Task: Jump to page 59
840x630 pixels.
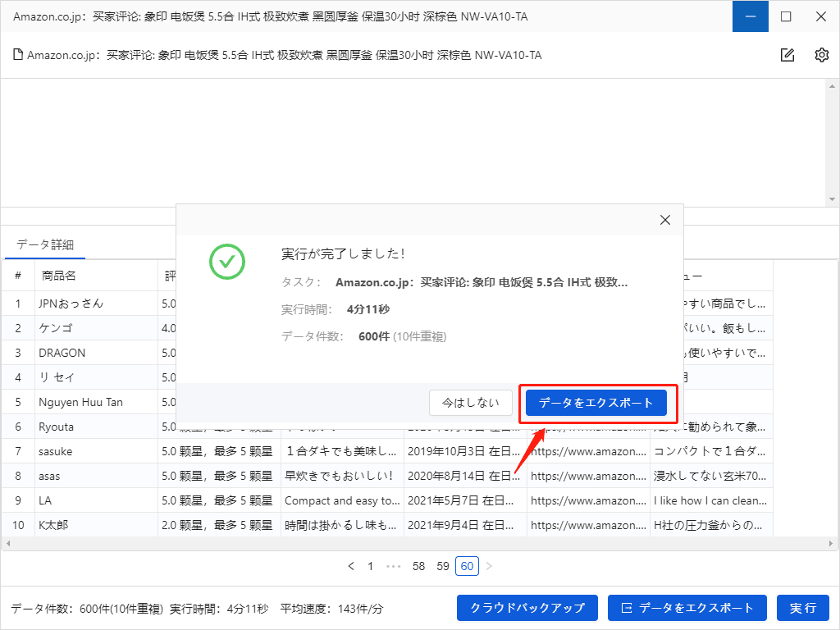Action: pyautogui.click(x=442, y=566)
